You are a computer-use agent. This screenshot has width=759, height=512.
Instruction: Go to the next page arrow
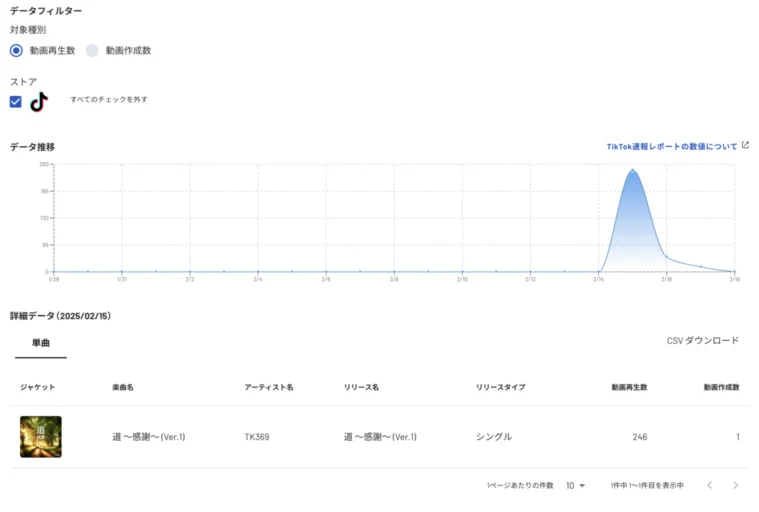(735, 485)
